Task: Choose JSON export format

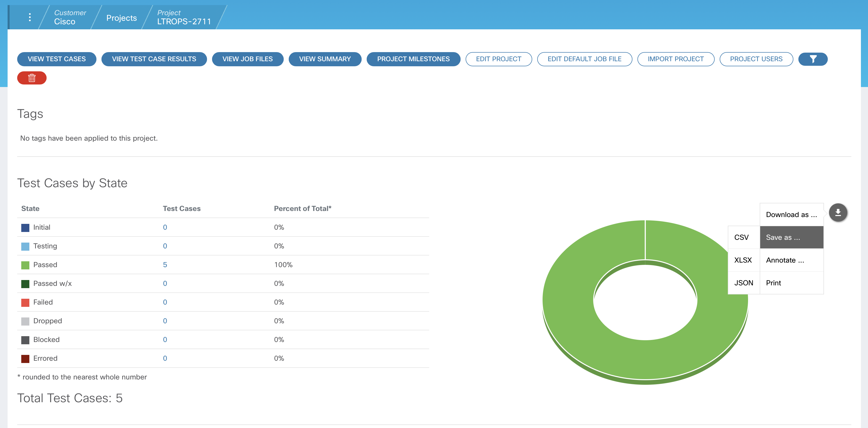Action: [x=743, y=283]
